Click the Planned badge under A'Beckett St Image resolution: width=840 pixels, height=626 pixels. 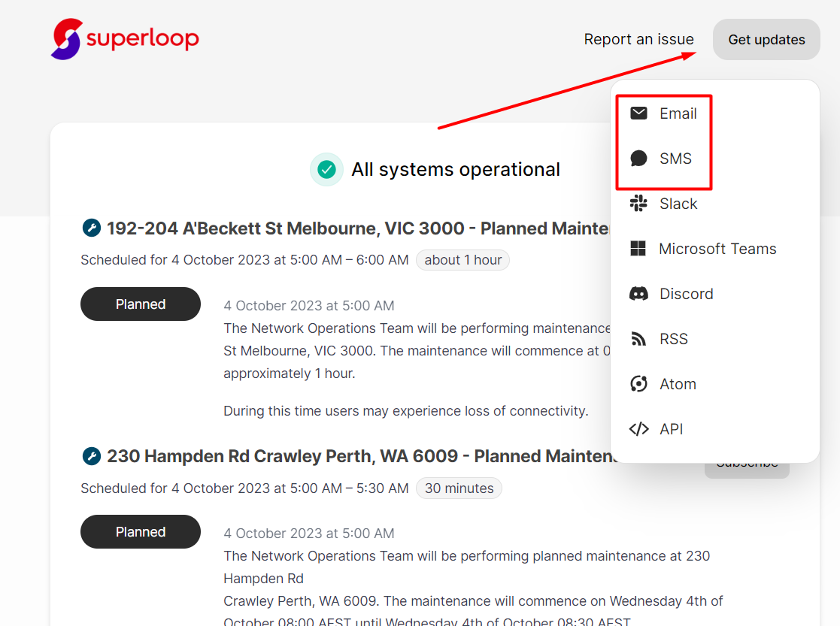[141, 304]
